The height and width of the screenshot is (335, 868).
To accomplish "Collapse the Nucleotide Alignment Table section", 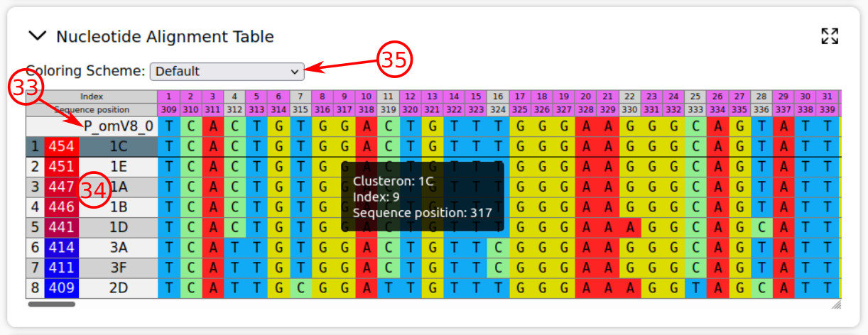I will tap(37, 36).
